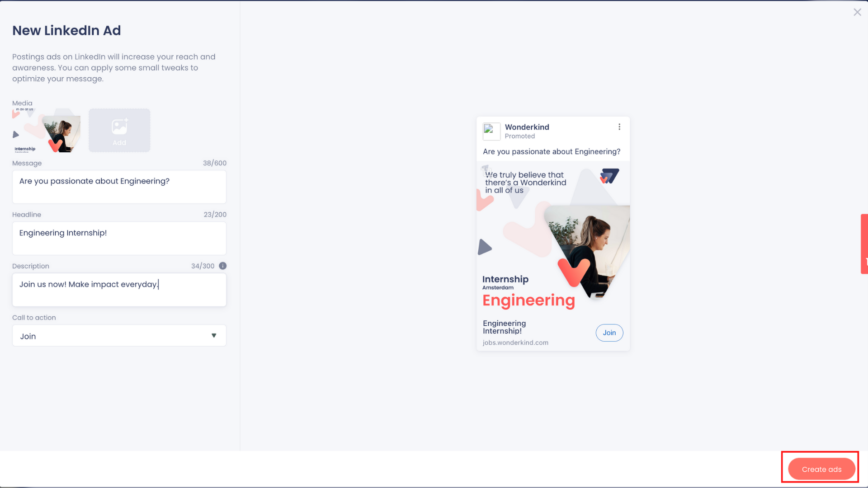The height and width of the screenshot is (488, 868).
Task: Click the Description field to edit it
Action: [119, 290]
